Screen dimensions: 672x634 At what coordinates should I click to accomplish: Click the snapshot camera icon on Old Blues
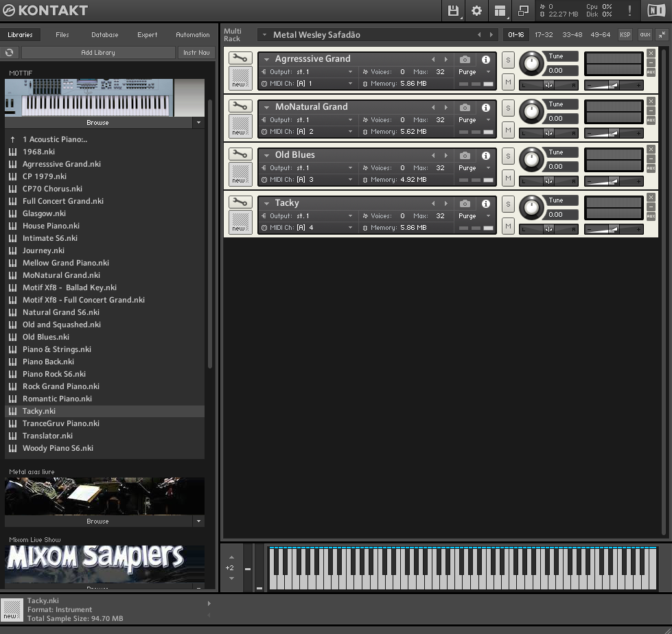coord(465,156)
